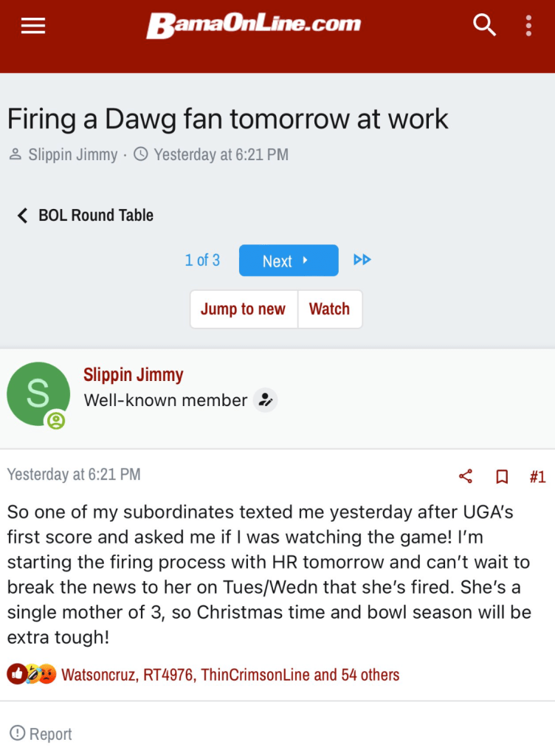Screen dimensions: 555x756
Task: Click Slippin Jimmy's green avatar
Action: (x=38, y=394)
